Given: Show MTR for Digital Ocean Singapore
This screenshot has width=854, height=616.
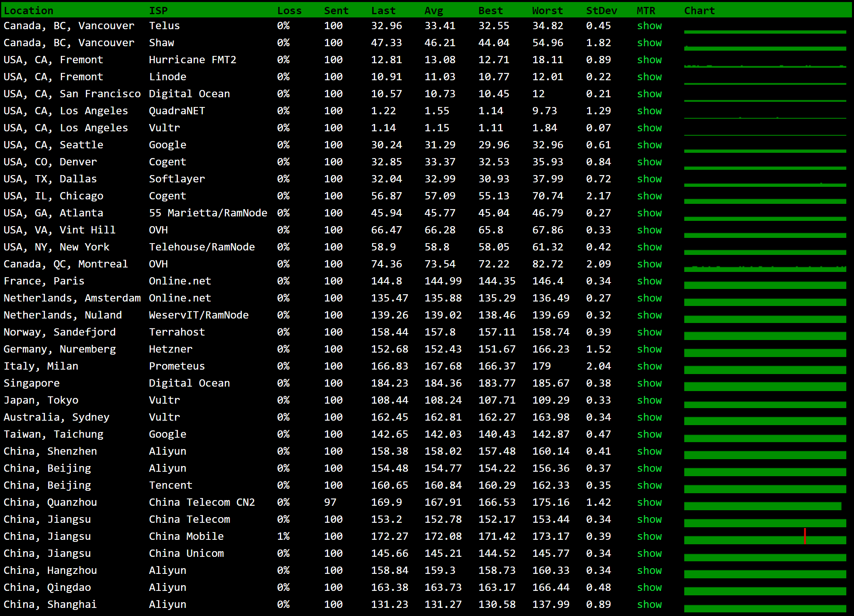Looking at the screenshot, I should 649,383.
